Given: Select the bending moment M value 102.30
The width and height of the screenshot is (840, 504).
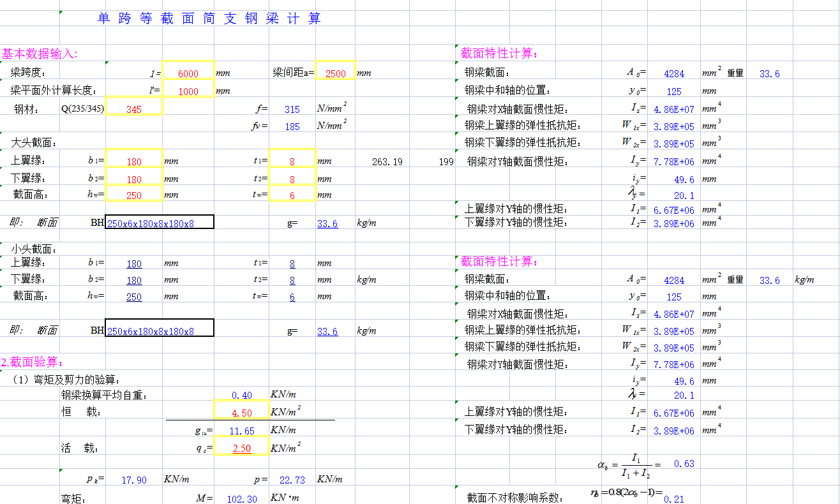Looking at the screenshot, I should click(241, 499).
